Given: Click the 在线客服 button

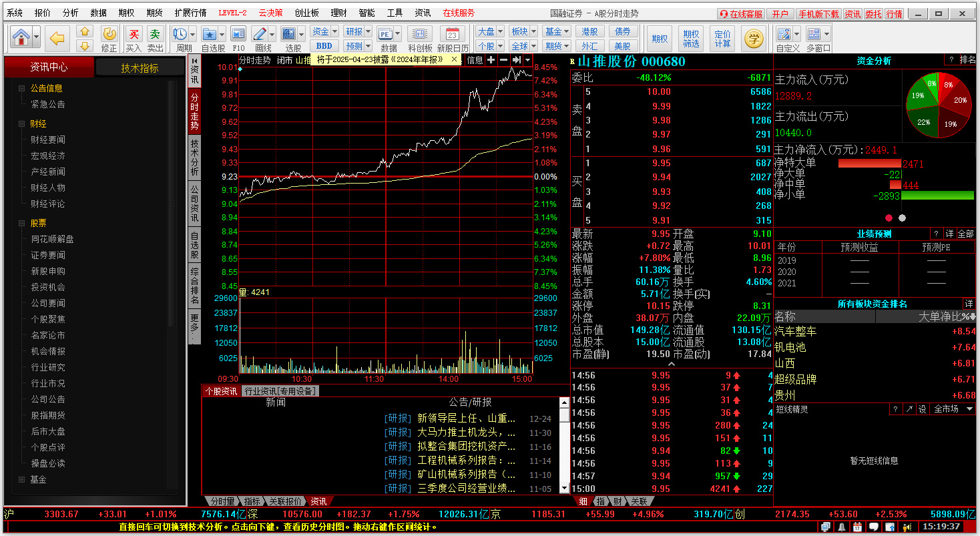Looking at the screenshot, I should pyautogui.click(x=741, y=13).
